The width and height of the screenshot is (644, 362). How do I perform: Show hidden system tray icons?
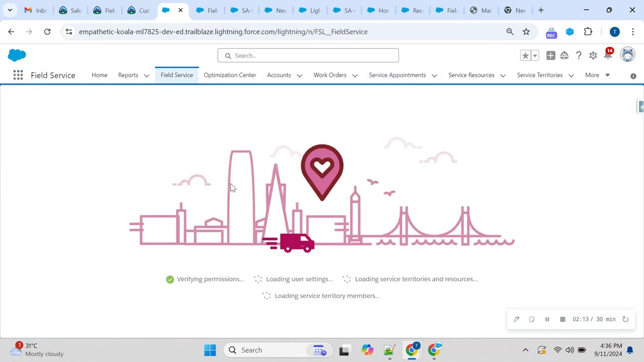tap(525, 350)
